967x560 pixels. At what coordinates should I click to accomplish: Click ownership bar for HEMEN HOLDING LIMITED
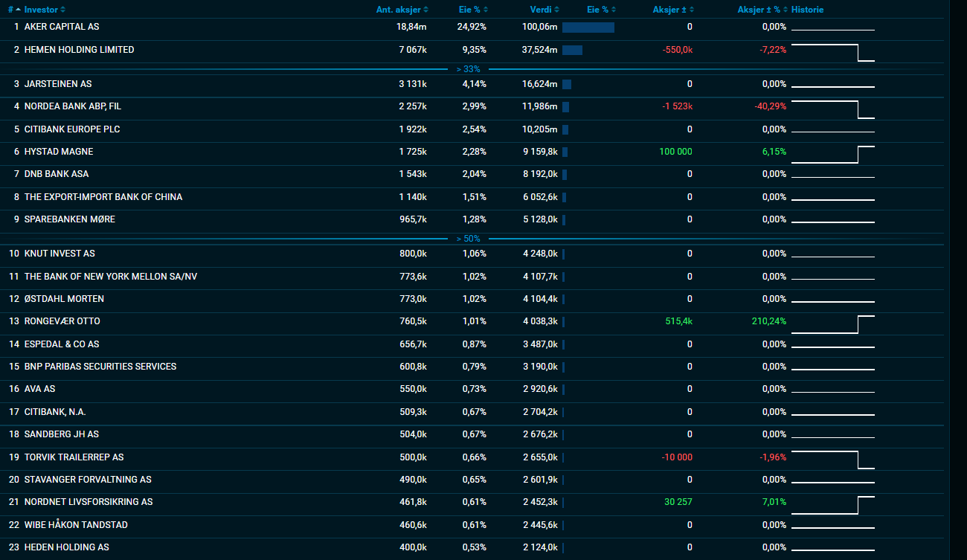pos(572,51)
